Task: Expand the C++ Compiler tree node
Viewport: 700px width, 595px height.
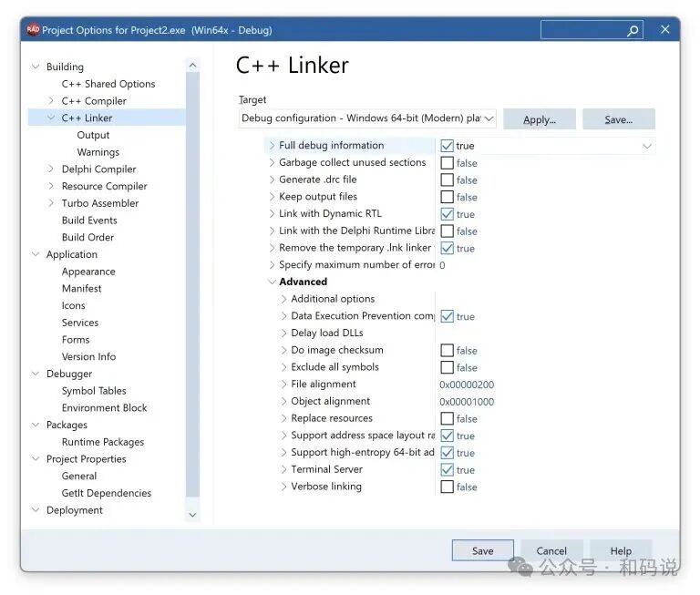Action: click(51, 101)
